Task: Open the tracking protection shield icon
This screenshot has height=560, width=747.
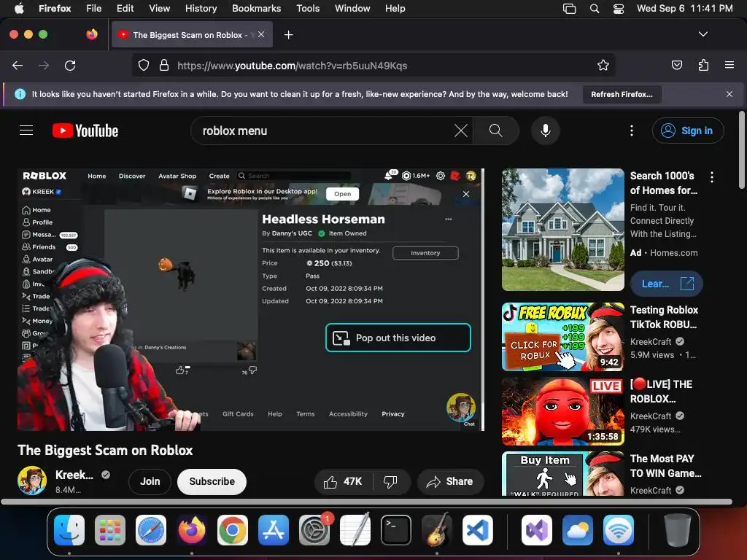Action: pos(144,66)
